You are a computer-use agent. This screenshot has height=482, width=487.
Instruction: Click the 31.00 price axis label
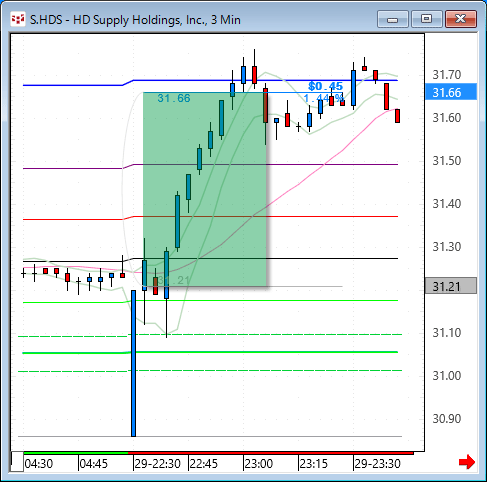[447, 376]
